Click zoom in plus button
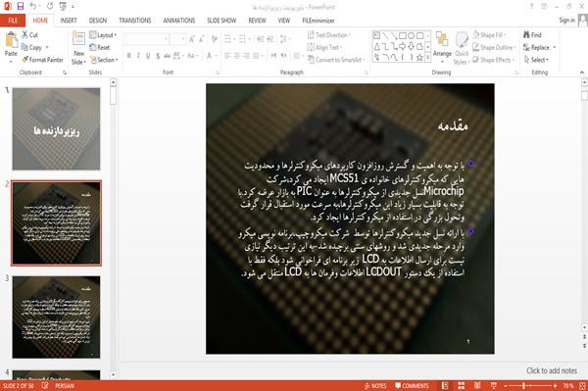Screen dimensions: 588x391 pos(555,386)
